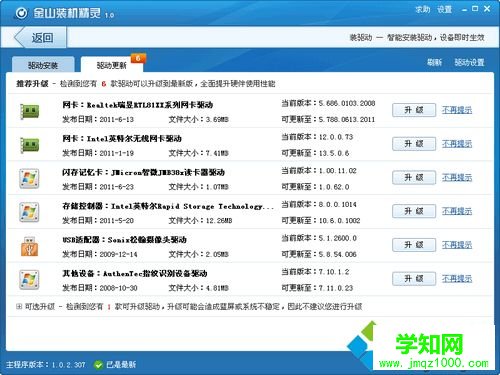Click the JMicron card reader device icon

click(x=29, y=179)
